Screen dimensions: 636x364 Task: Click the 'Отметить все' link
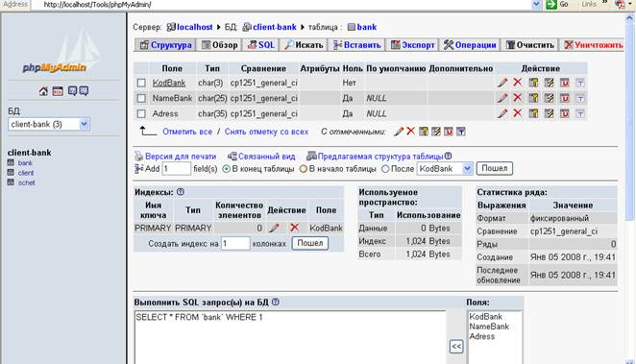(187, 132)
